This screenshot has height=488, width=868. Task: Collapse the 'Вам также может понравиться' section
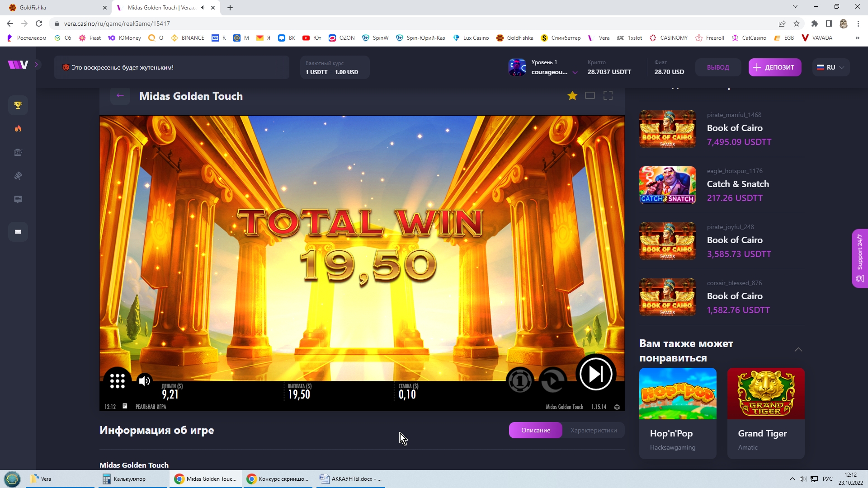coord(798,350)
